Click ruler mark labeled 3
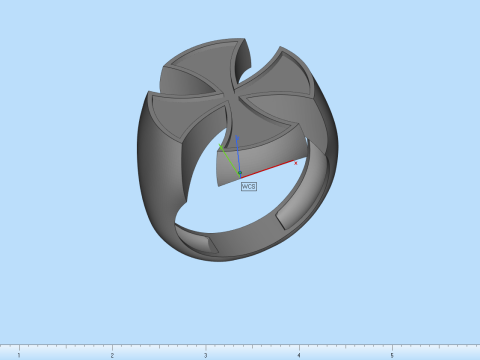 [206, 355]
